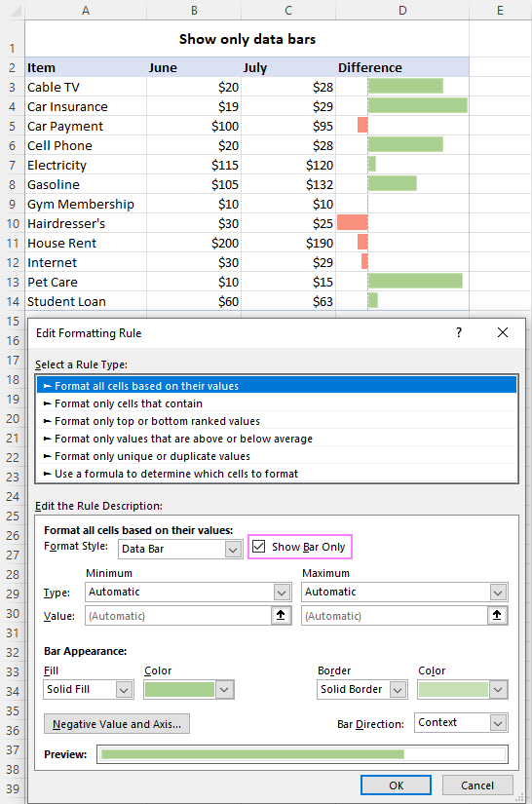Click the green data bar for Car Insurance

[418, 105]
